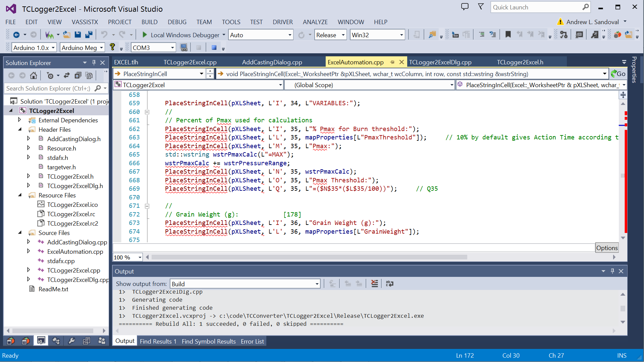Open the VASSISTX menu
Image resolution: width=644 pixels, height=362 pixels.
click(x=85, y=22)
